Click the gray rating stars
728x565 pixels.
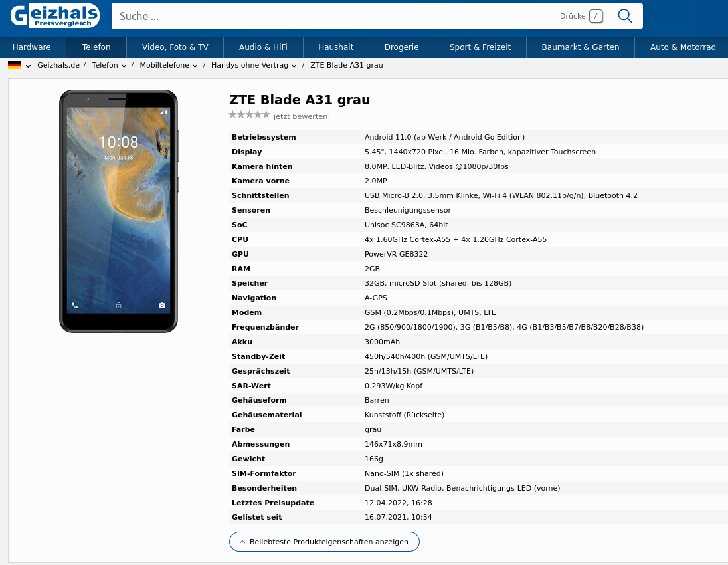point(249,115)
